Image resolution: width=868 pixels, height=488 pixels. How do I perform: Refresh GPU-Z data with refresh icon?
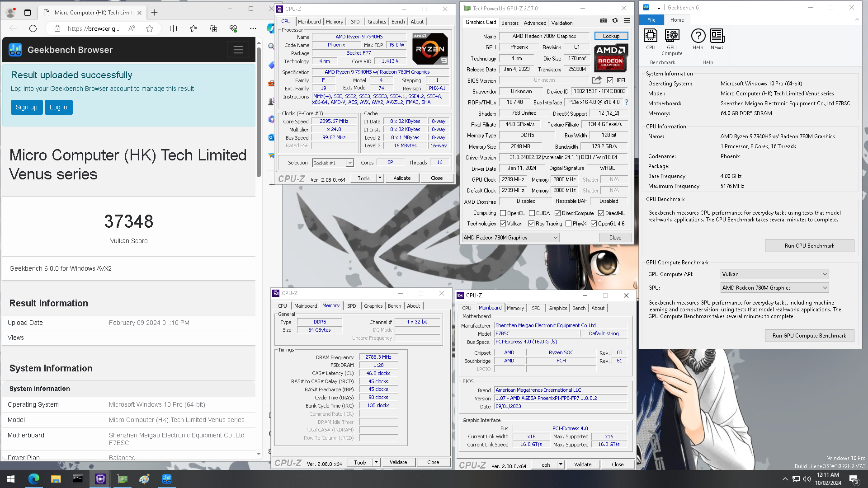coord(615,21)
